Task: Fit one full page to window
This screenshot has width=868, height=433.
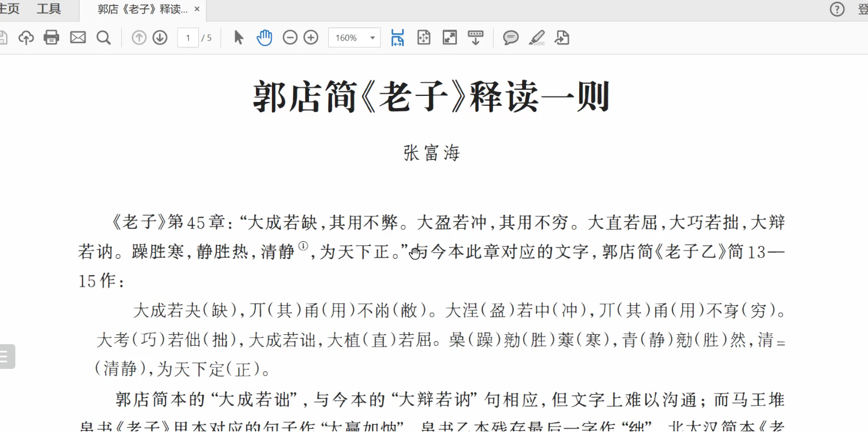Action: coord(424,38)
